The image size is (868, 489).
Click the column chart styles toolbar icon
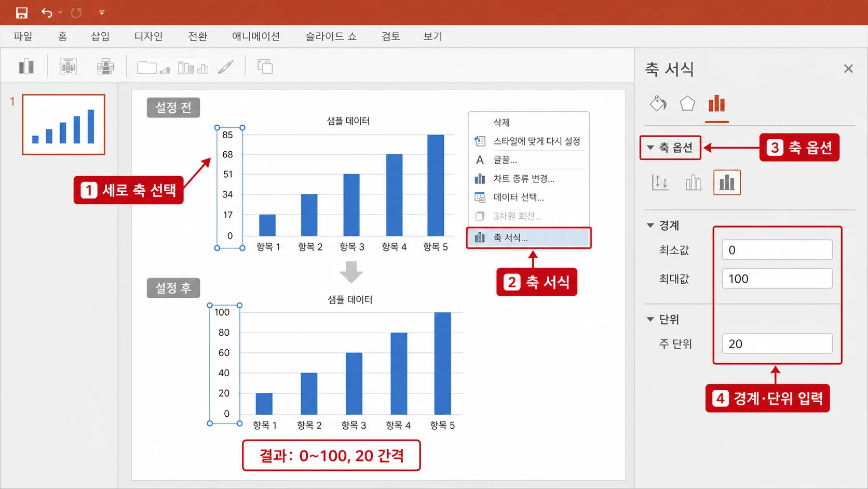tap(193, 67)
